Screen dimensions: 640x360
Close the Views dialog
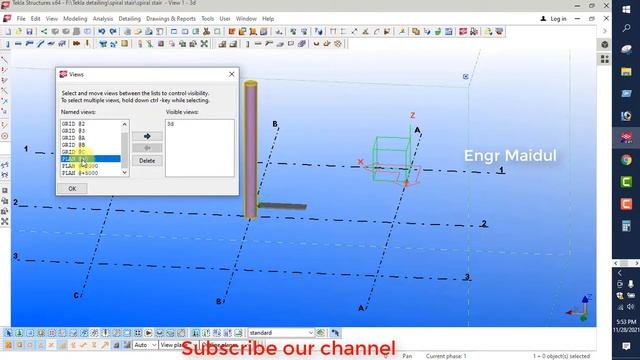coord(231,74)
